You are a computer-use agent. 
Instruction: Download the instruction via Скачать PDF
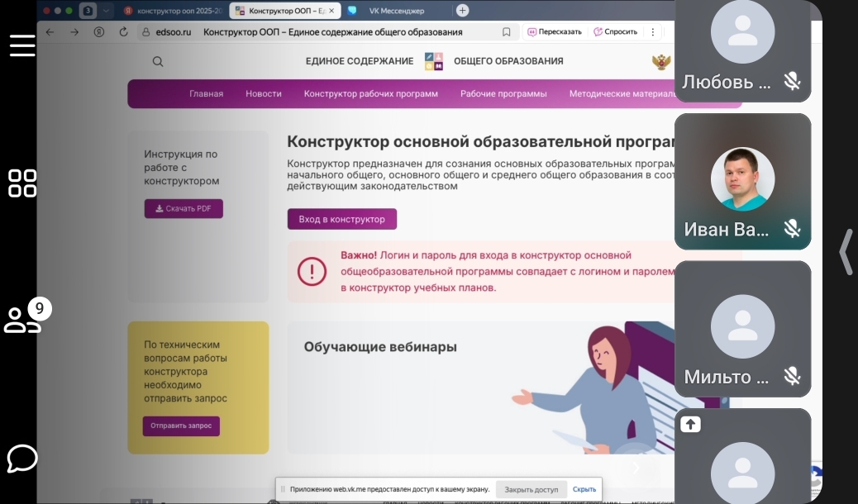tap(184, 208)
